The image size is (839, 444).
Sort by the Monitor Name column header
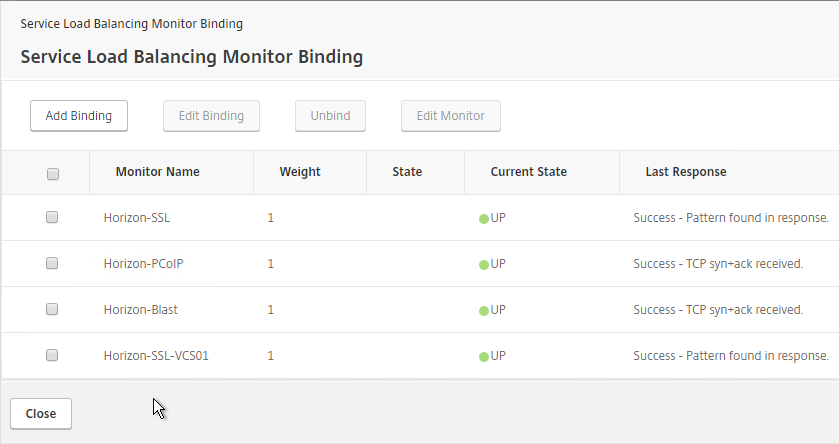[x=157, y=172]
